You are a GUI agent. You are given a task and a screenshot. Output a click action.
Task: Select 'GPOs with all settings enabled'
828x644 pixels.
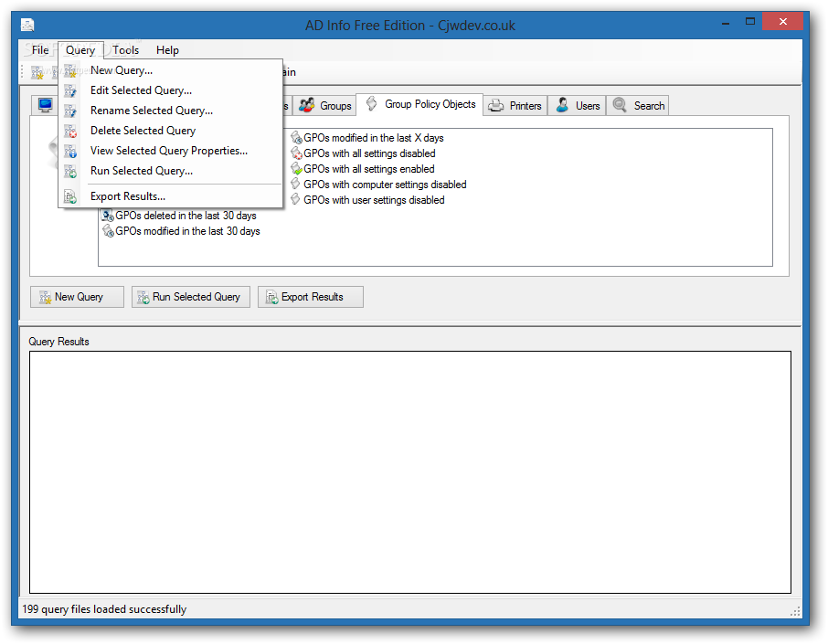tap(369, 169)
